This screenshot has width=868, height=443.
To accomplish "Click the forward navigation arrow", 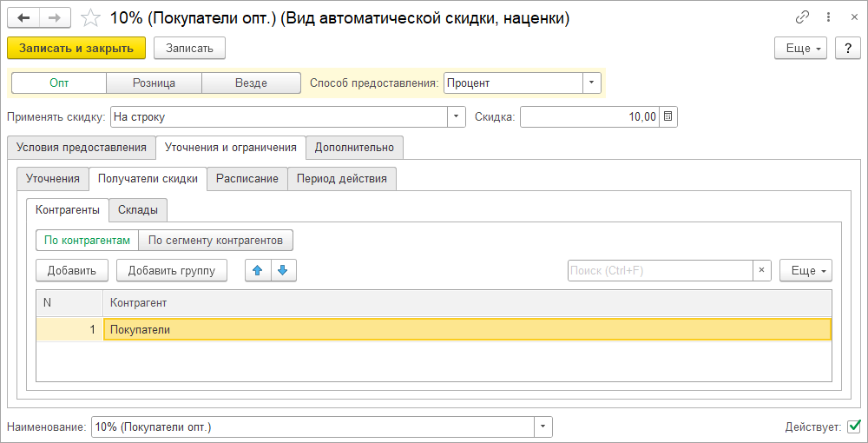I will click(x=54, y=17).
